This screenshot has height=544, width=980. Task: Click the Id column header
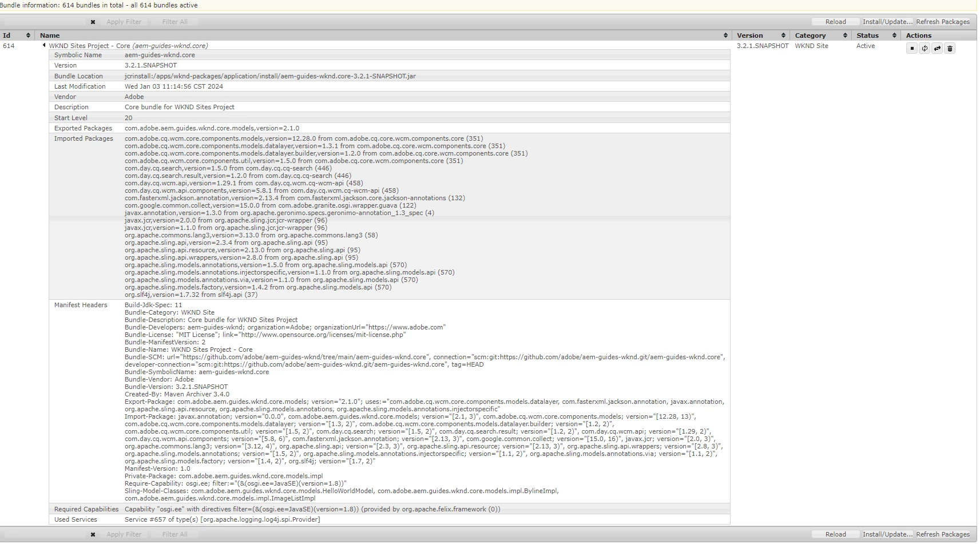pyautogui.click(x=17, y=35)
